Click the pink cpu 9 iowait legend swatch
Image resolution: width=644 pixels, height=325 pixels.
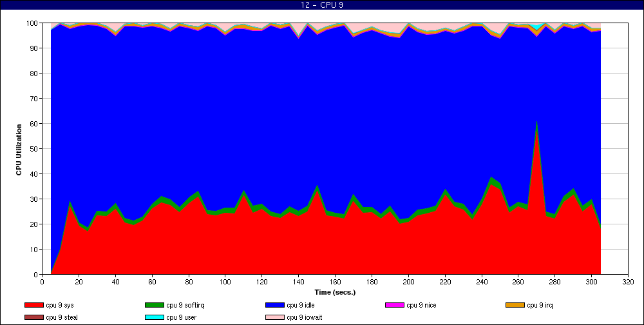[x=275, y=318]
